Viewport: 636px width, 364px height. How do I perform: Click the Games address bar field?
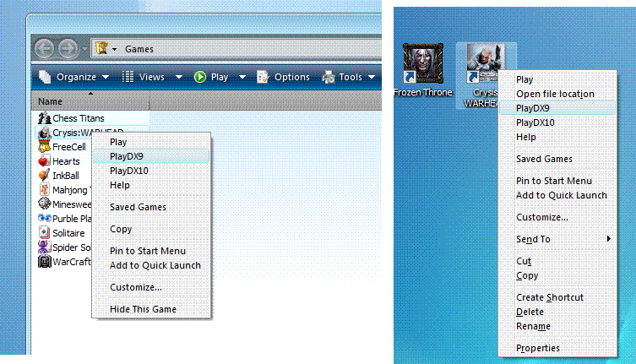tap(236, 49)
